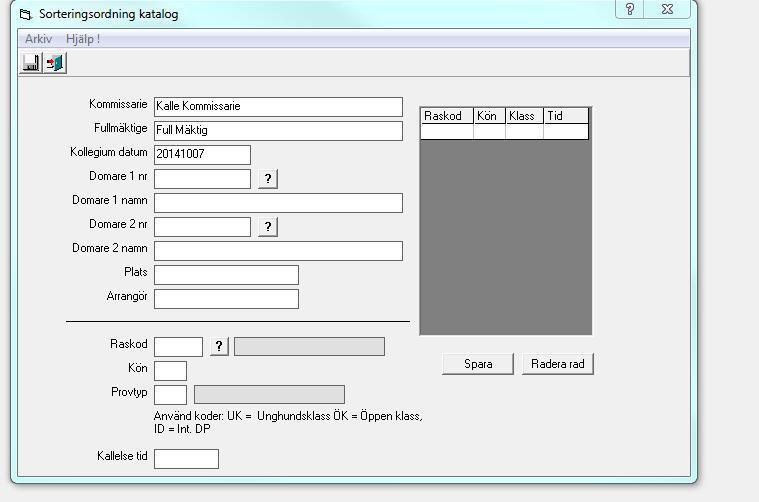The width and height of the screenshot is (759, 502).
Task: Click the window title bar icon
Action: (26, 15)
